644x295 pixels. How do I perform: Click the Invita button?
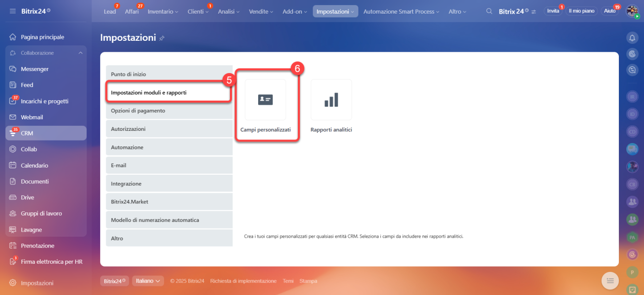[553, 11]
